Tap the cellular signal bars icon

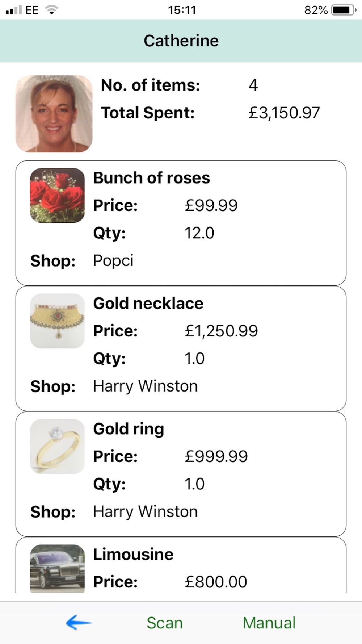[14, 10]
